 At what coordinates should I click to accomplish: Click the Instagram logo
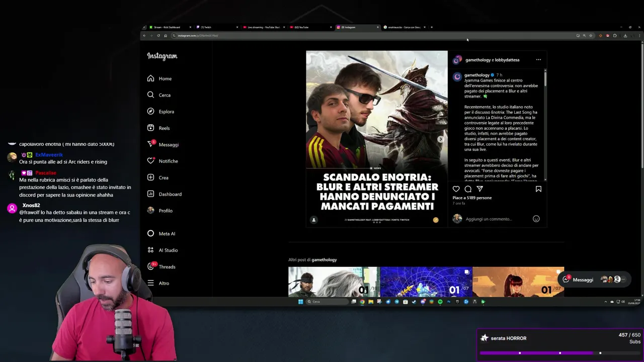[162, 56]
